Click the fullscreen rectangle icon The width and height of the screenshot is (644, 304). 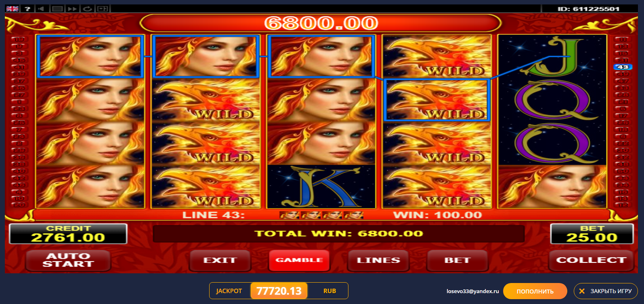57,8
